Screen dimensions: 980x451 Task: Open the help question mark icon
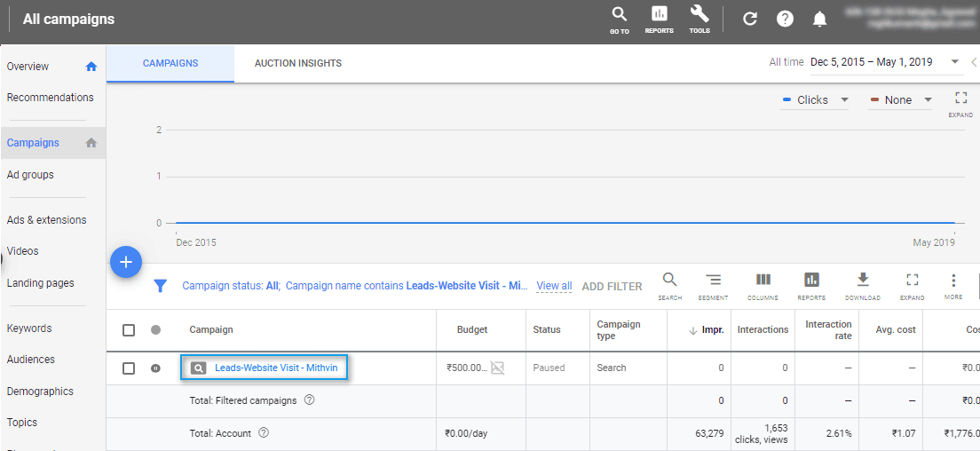pyautogui.click(x=785, y=19)
